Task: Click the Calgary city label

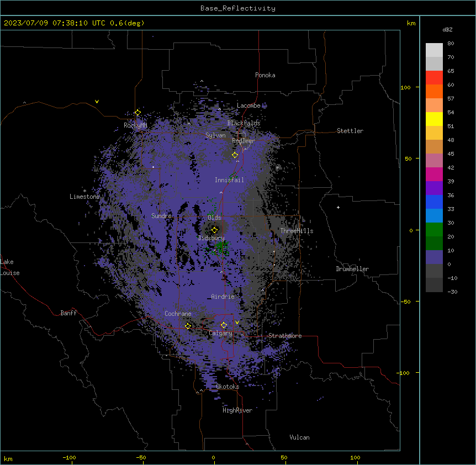Action: point(220,333)
